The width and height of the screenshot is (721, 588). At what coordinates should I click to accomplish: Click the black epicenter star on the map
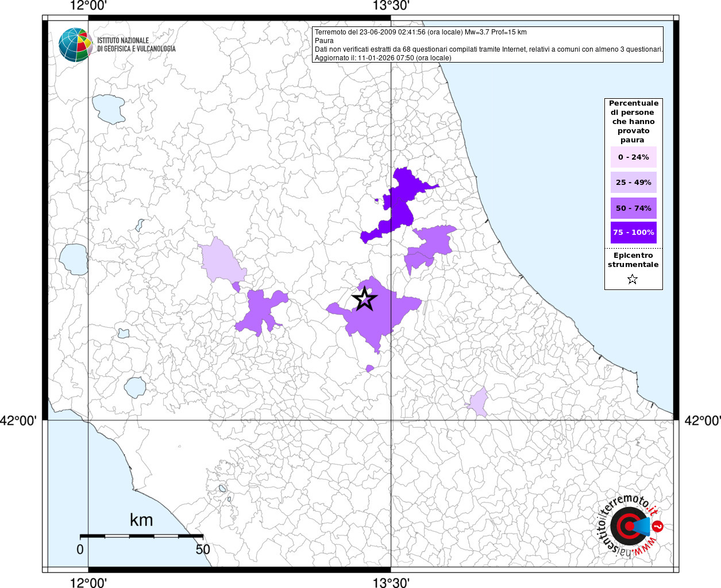tap(364, 299)
